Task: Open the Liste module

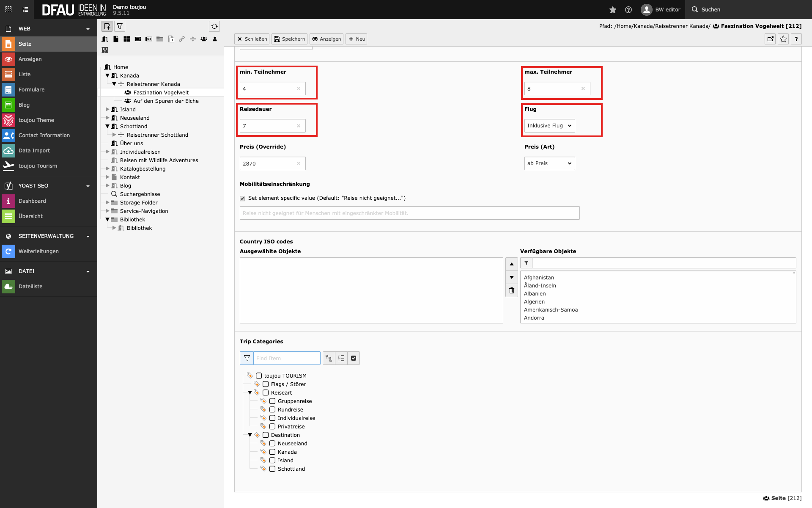Action: (x=25, y=75)
